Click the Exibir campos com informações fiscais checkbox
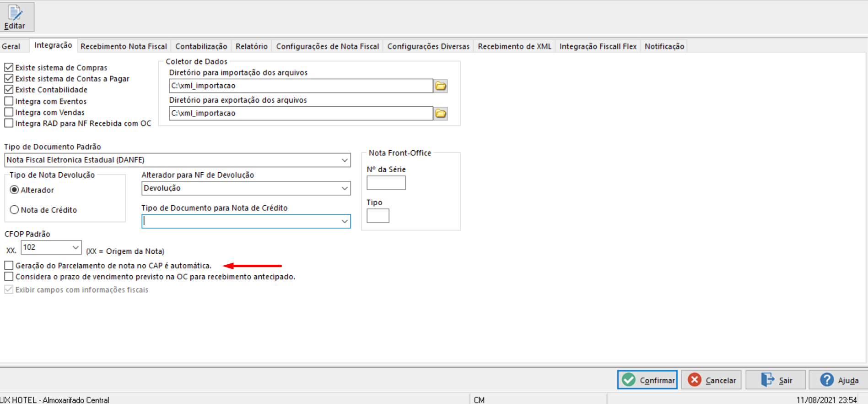The height and width of the screenshot is (404, 868). 9,289
